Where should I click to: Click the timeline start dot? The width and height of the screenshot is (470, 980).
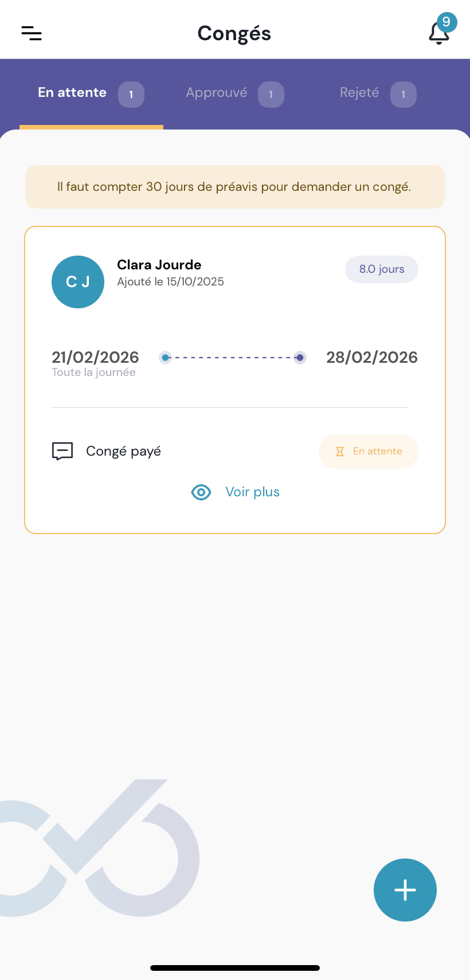click(x=166, y=358)
